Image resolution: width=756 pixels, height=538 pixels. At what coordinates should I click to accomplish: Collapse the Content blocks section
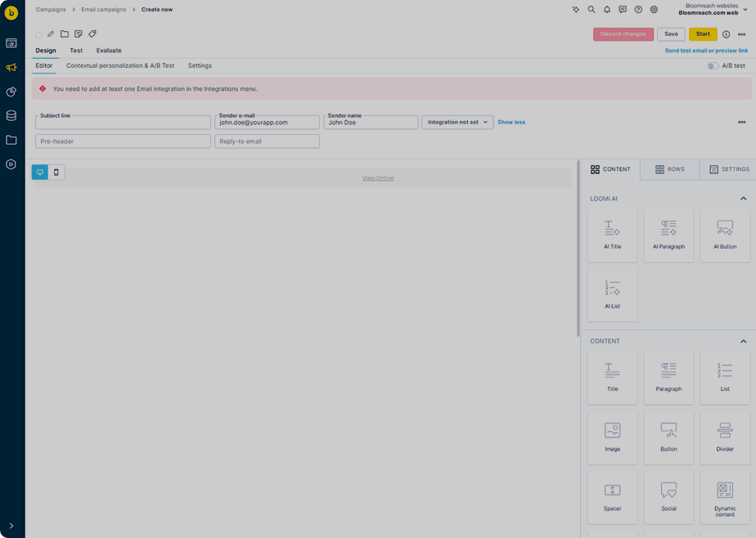click(743, 341)
